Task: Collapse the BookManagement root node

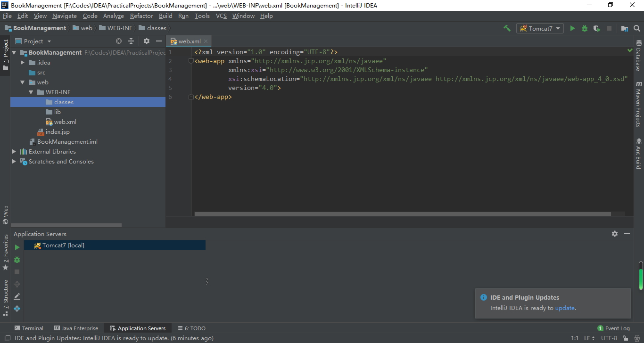Action: click(x=14, y=53)
